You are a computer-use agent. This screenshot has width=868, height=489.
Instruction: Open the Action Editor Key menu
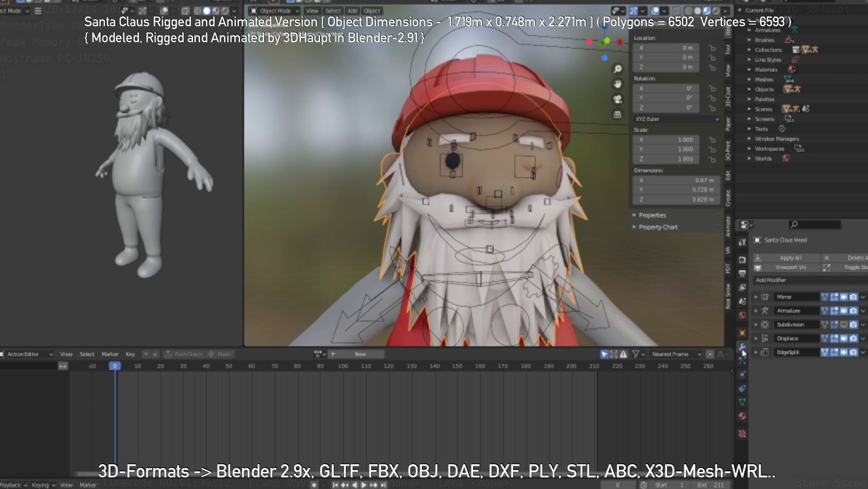[130, 354]
